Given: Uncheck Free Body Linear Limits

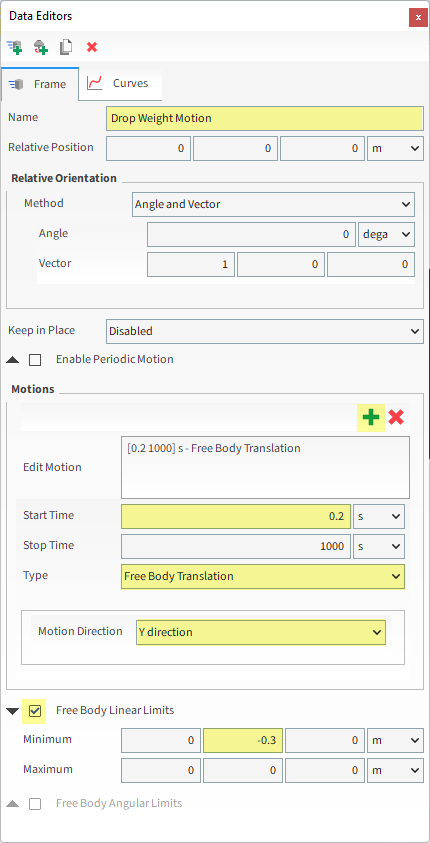Looking at the screenshot, I should (35, 711).
